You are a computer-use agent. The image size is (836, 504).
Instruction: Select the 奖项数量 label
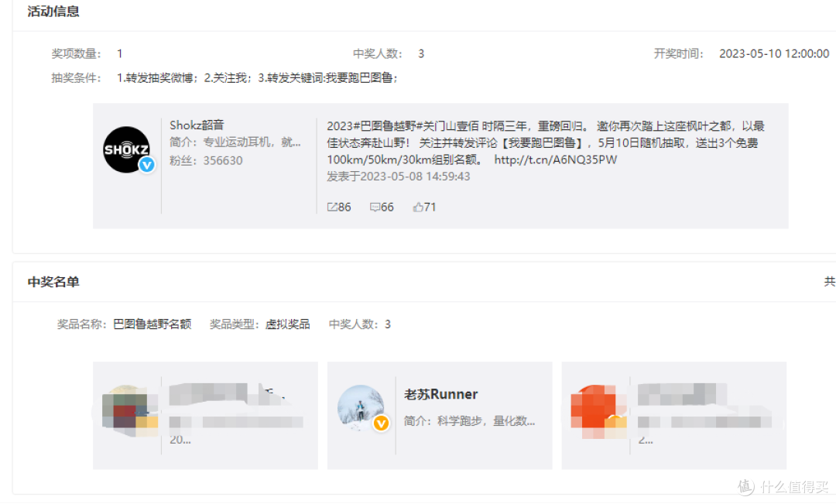[76, 54]
